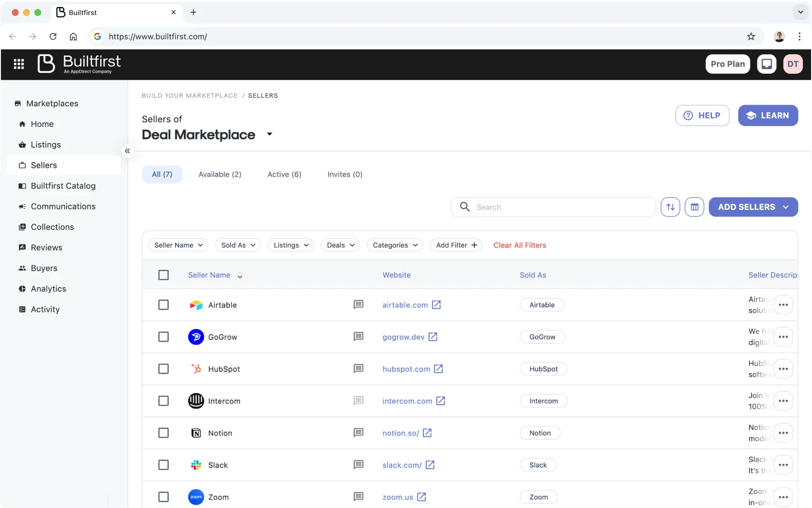
Task: Open the message icon in the Intercom row
Action: [x=359, y=401]
